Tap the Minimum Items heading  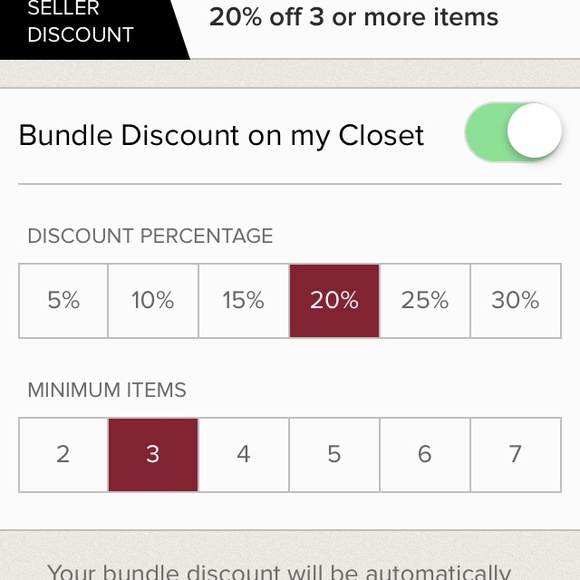point(107,390)
